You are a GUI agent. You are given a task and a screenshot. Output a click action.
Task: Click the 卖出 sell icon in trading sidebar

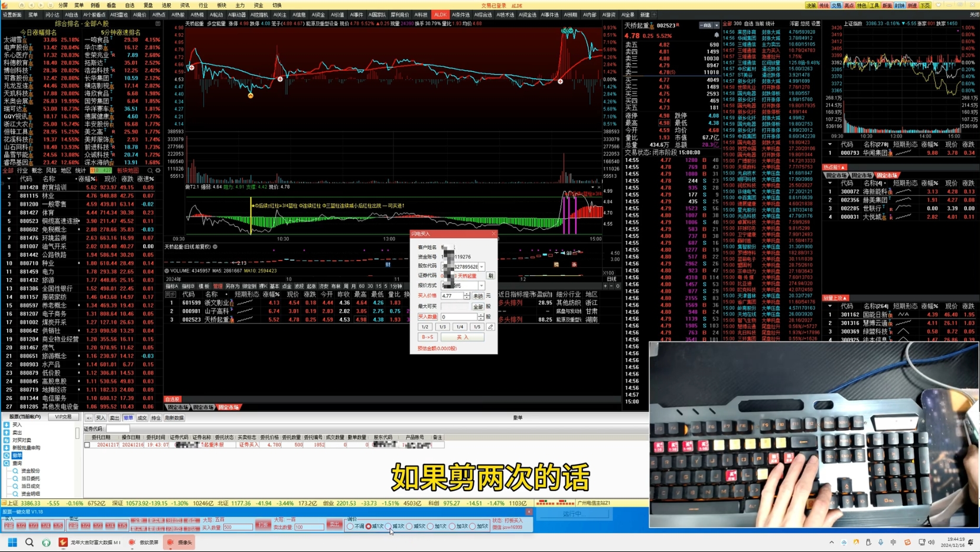(x=6, y=433)
